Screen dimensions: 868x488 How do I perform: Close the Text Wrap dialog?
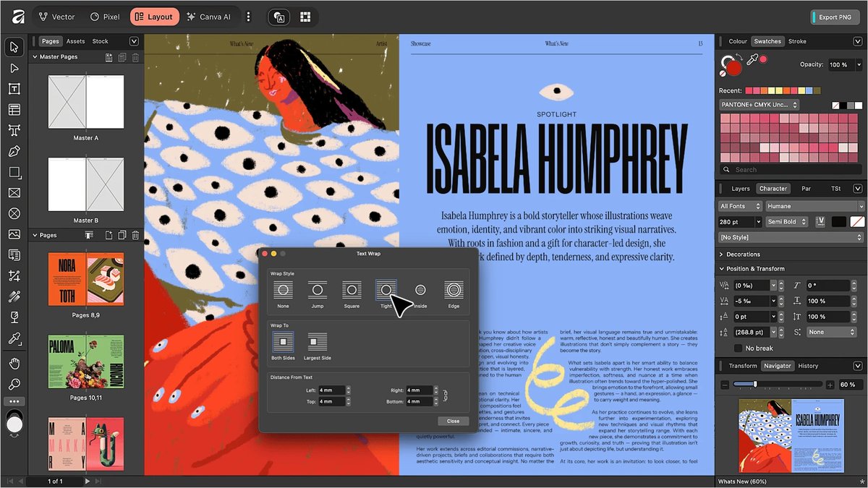453,421
